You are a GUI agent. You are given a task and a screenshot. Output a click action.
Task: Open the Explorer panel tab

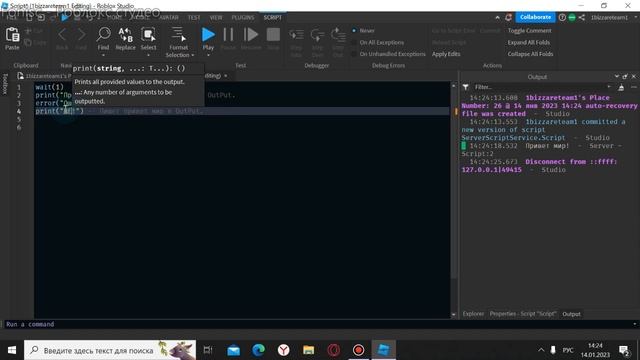[473, 314]
